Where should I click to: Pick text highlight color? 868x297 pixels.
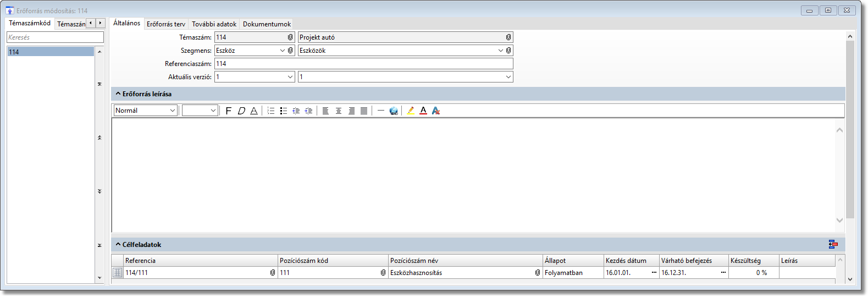tap(411, 111)
